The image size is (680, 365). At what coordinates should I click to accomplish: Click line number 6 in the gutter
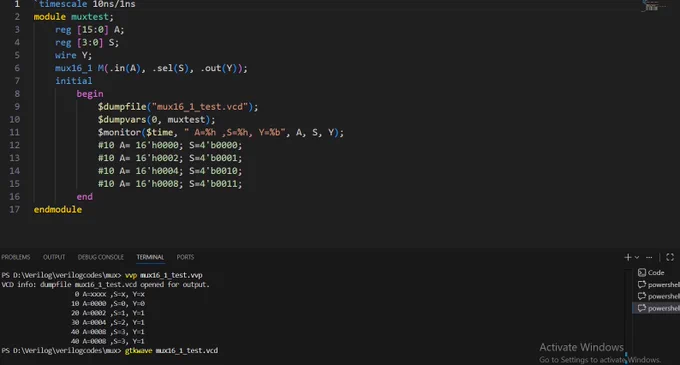click(17, 68)
